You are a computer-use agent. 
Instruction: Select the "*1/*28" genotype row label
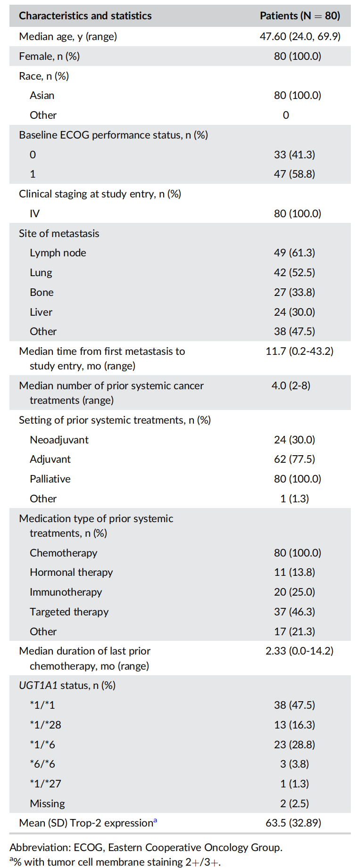point(45,725)
